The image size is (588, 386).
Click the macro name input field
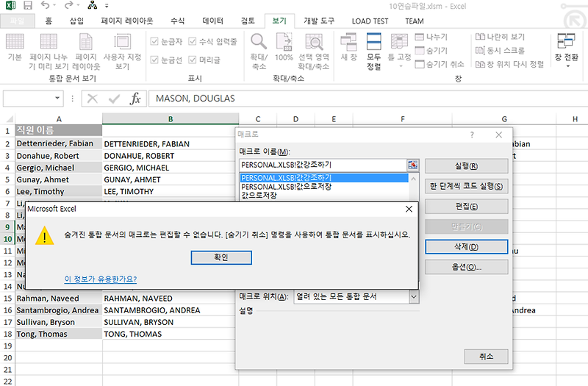coord(323,165)
